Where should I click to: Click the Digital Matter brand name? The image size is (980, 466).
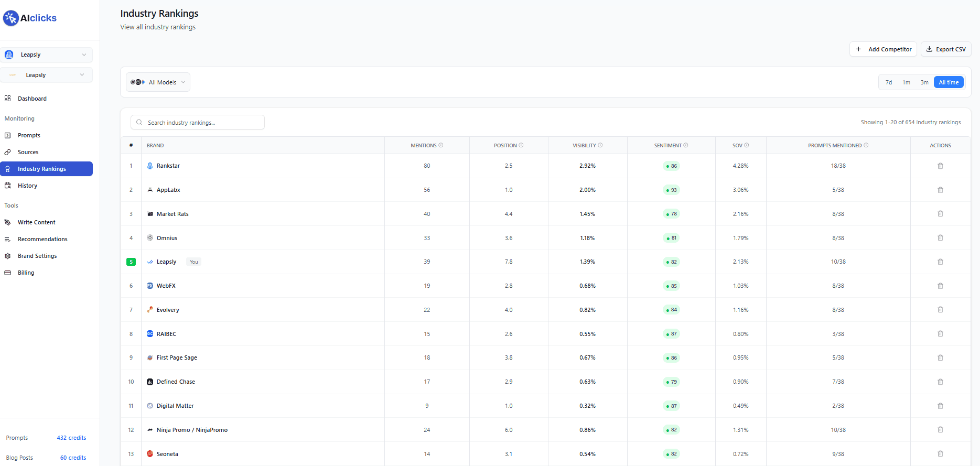pos(175,406)
